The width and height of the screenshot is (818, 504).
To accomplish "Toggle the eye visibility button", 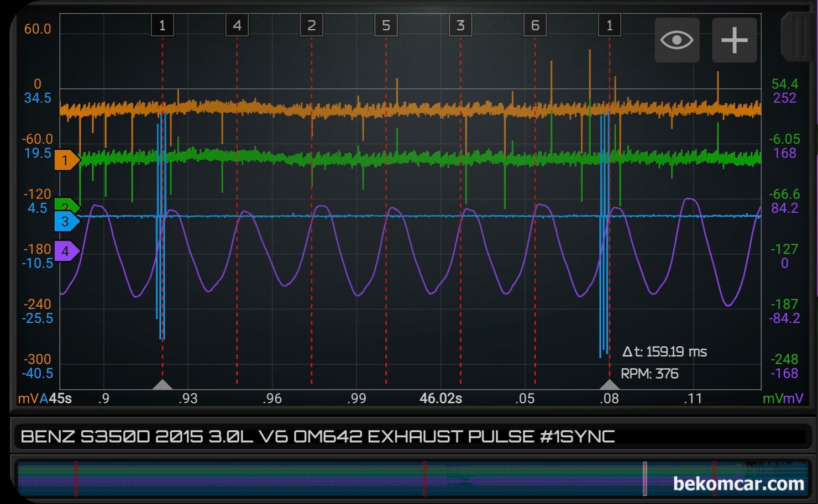I will coord(677,40).
